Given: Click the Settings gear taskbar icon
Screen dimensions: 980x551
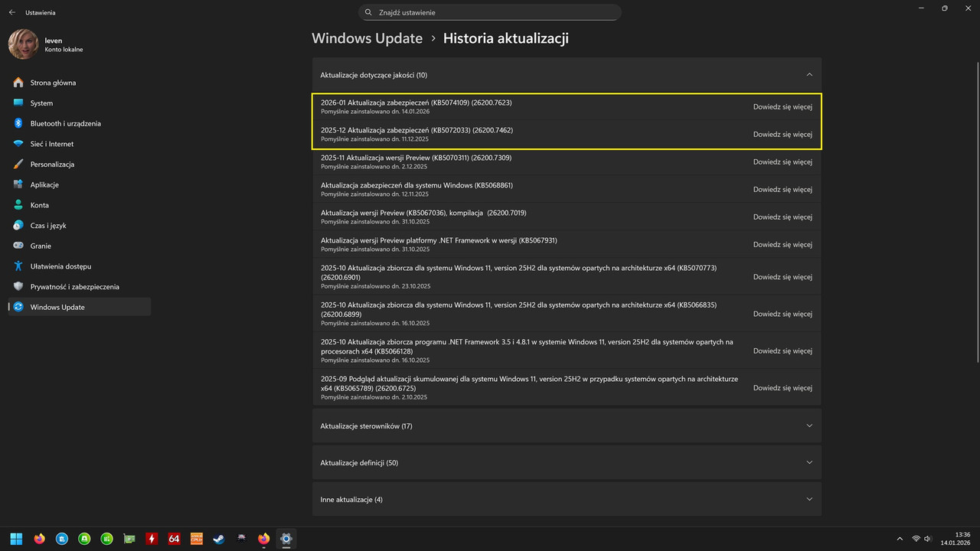Looking at the screenshot, I should [286, 539].
